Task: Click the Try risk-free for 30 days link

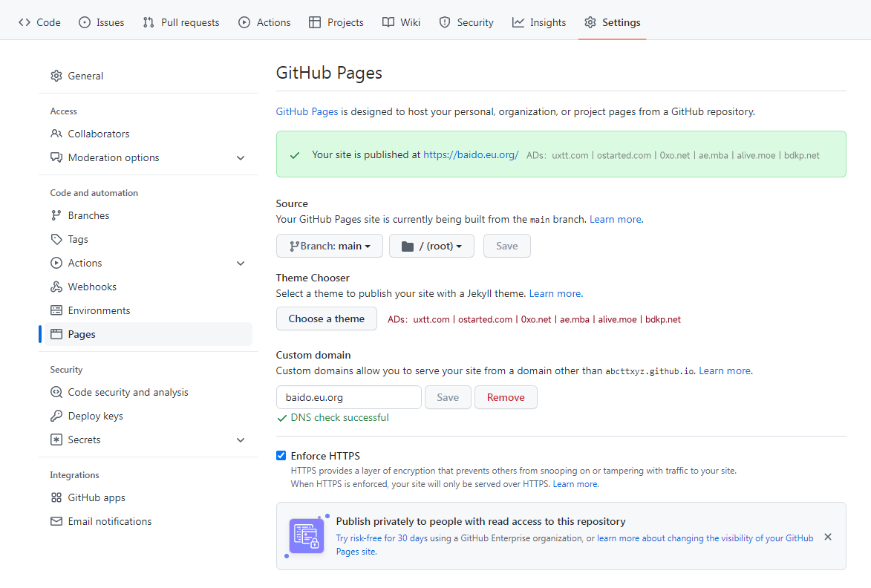Action: click(382, 538)
